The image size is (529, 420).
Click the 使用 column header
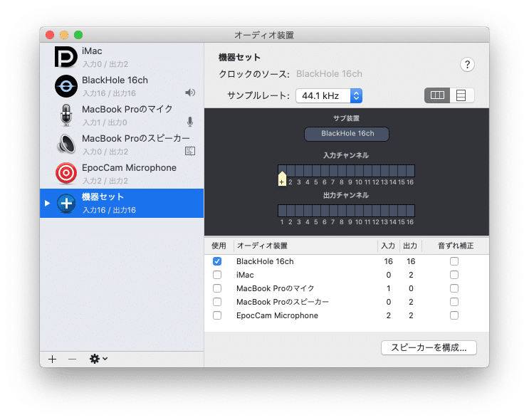219,246
